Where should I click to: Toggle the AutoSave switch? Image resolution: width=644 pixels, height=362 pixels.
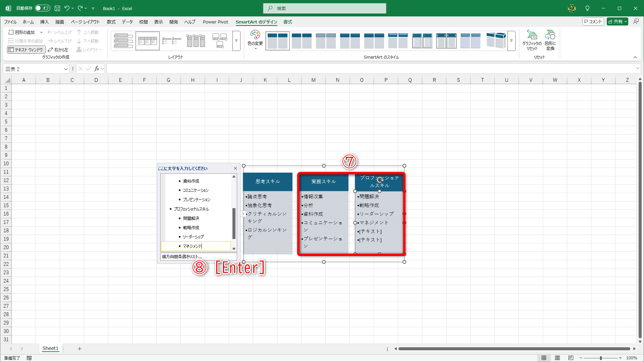tap(42, 8)
